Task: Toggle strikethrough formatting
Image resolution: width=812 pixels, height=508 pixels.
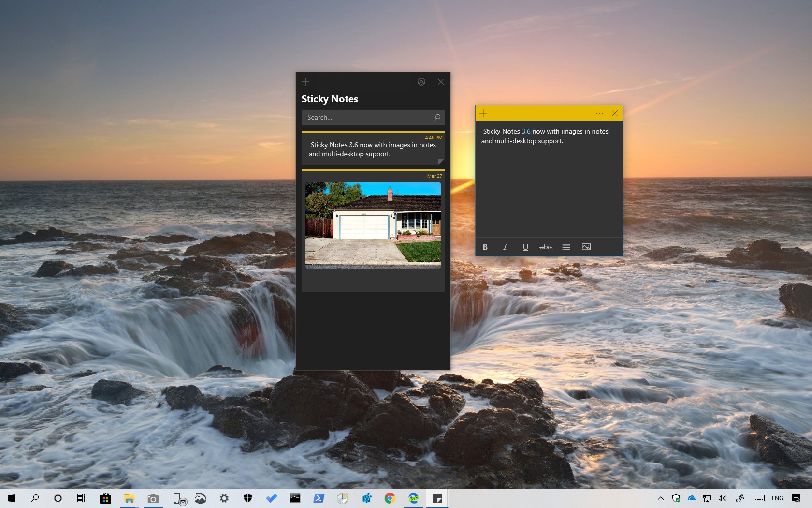Action: [x=545, y=247]
